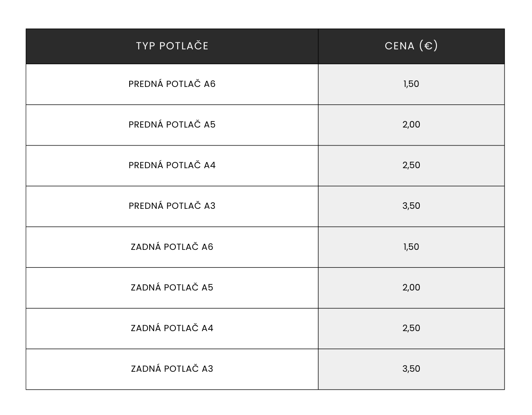Click the word CENA in the header

[x=399, y=46]
